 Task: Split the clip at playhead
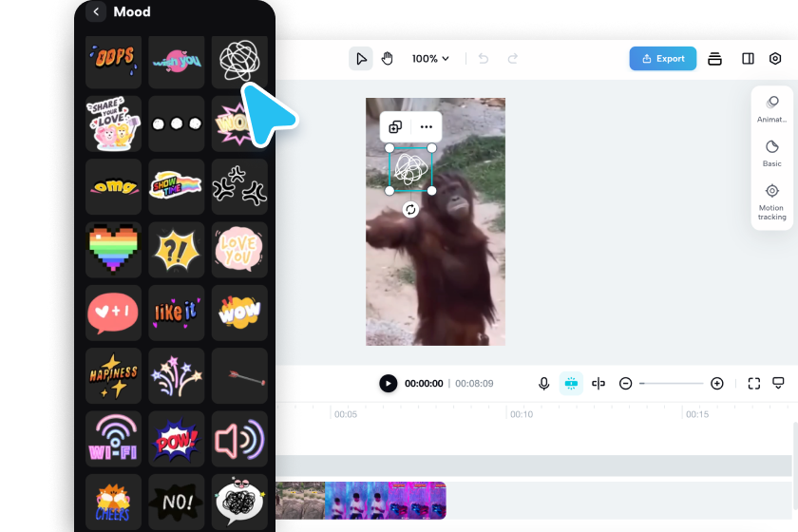(598, 384)
